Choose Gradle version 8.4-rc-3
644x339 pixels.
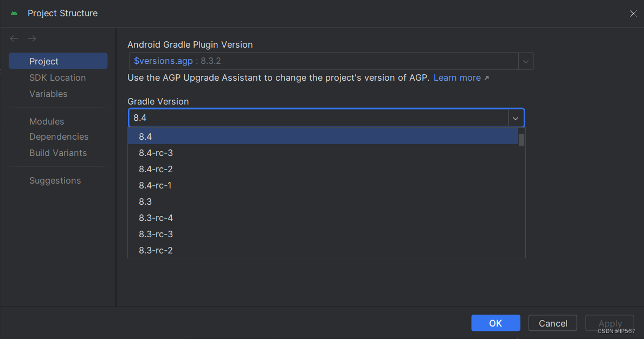[x=323, y=153]
